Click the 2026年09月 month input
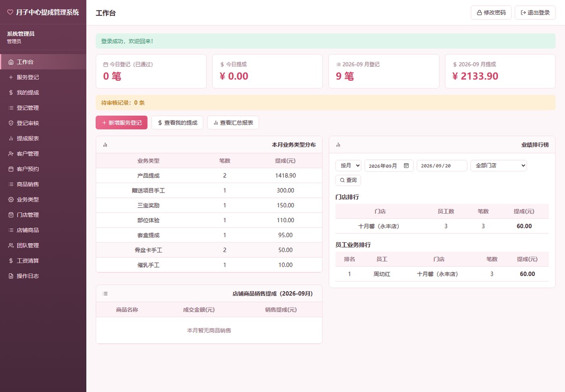The image size is (565, 392). [x=389, y=166]
